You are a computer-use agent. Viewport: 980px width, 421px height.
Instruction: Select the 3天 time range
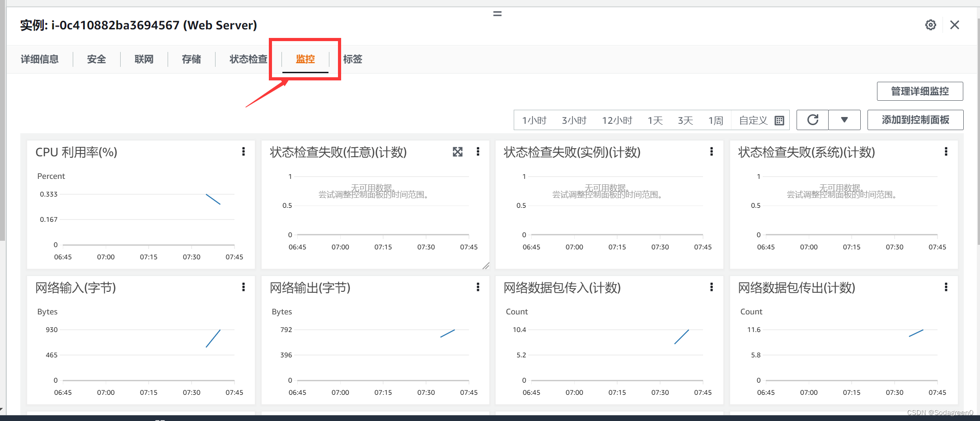(x=685, y=120)
